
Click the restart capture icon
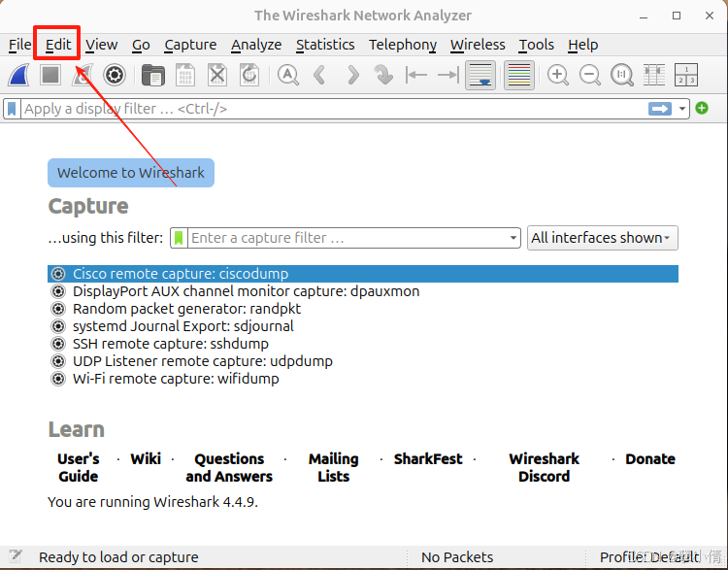pyautogui.click(x=83, y=75)
